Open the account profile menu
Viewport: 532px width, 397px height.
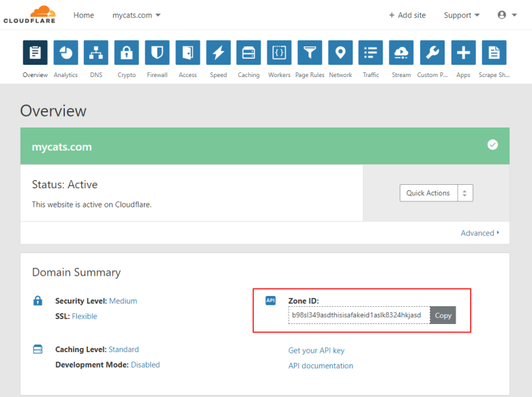507,15
